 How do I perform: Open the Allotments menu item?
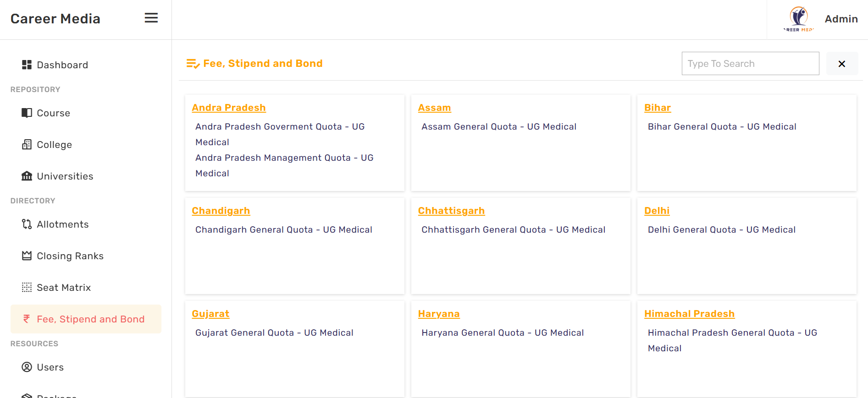click(63, 224)
